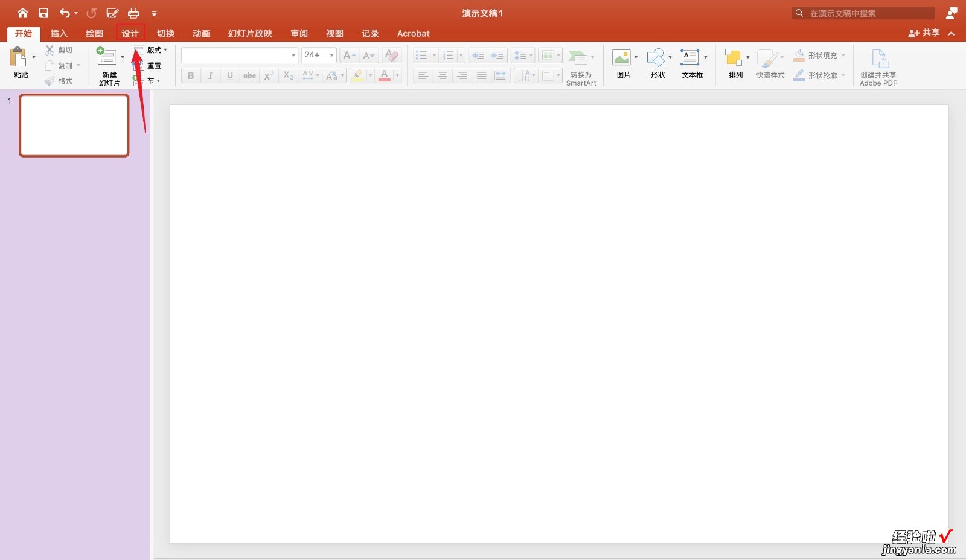Screen dimensions: 966x560
Task: Toggle subscript X₂ formatting
Action: [289, 75]
